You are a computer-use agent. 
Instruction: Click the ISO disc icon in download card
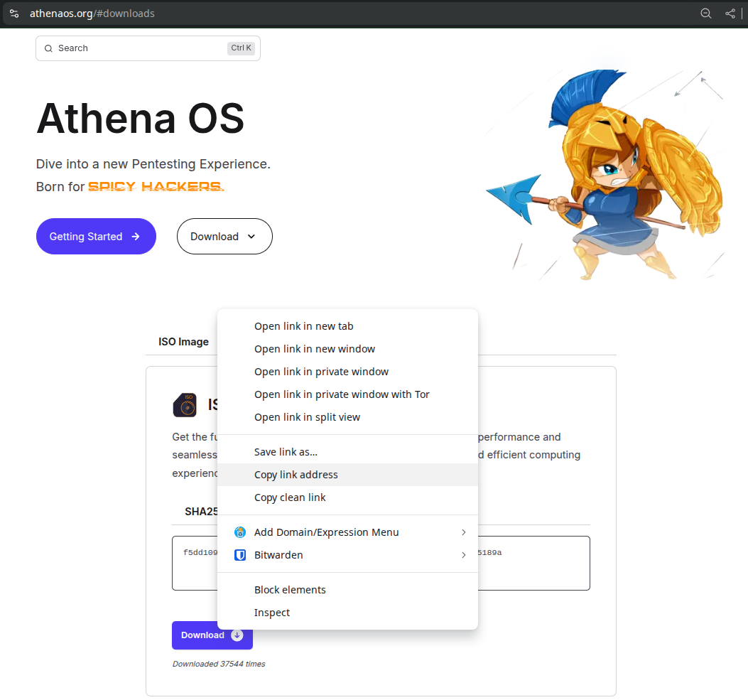pyautogui.click(x=185, y=405)
